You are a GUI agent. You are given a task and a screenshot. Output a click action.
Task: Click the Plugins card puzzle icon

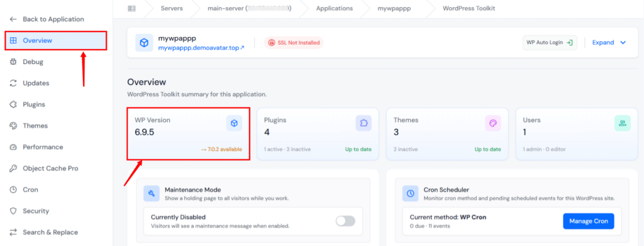[364, 123]
